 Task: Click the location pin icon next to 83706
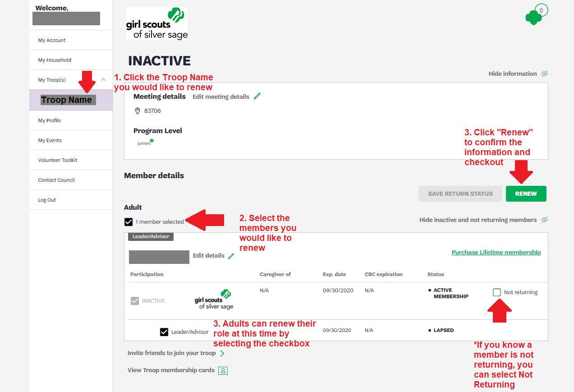[x=138, y=111]
